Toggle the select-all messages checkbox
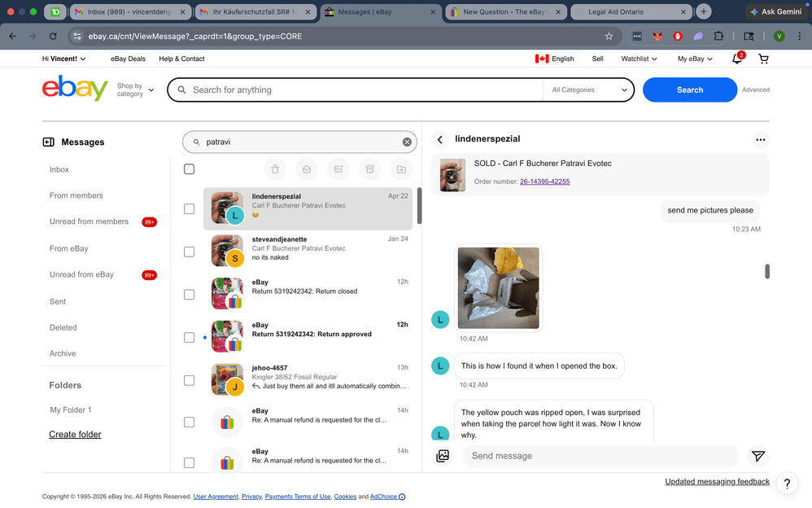This screenshot has height=508, width=812. 189,169
